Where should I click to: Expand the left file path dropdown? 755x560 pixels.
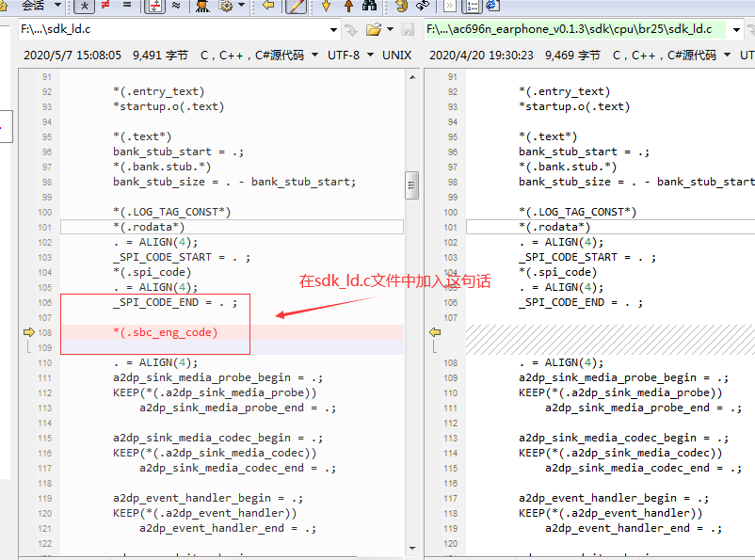tap(333, 30)
